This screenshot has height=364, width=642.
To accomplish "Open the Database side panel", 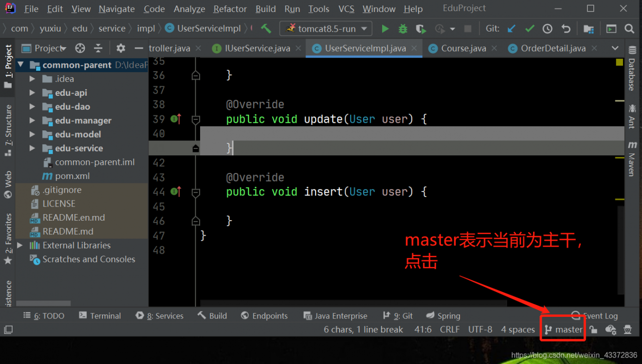I will pyautogui.click(x=632, y=68).
